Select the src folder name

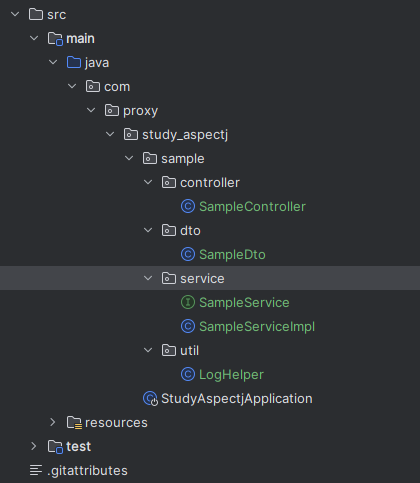point(57,15)
